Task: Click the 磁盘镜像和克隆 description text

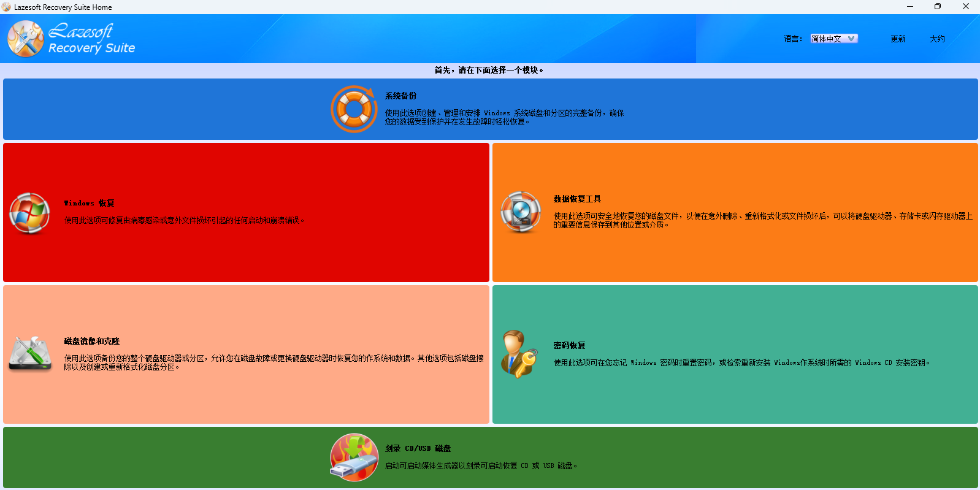Action: pos(274,362)
